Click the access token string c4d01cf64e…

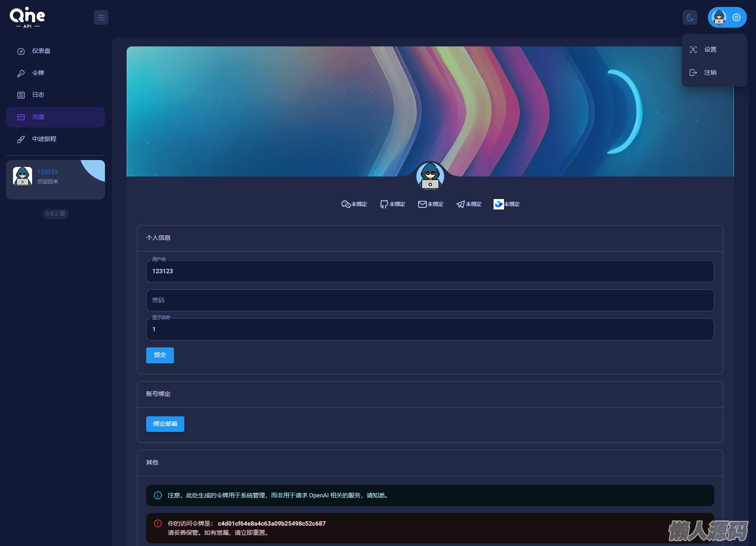[x=272, y=523]
